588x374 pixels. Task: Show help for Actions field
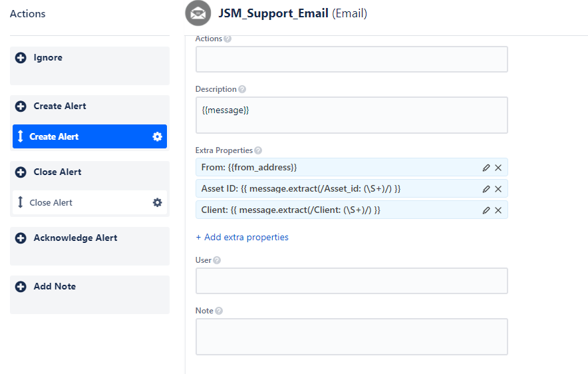227,39
